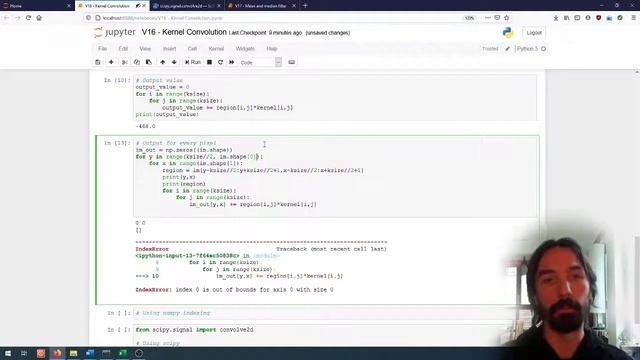
Task: Click the -466.0 output value
Action: pyautogui.click(x=145, y=127)
